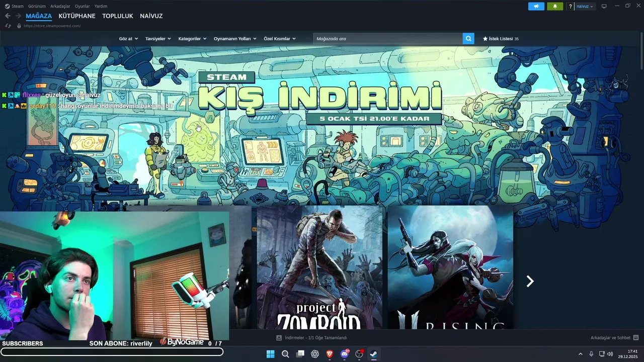Open Task View on the taskbar
This screenshot has width=644, height=362.
[300, 354]
